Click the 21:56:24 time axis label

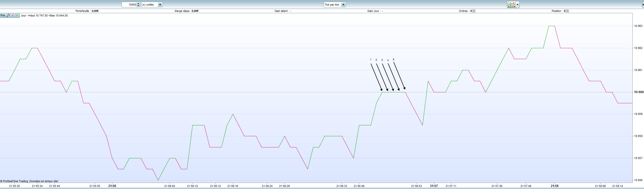pyautogui.click(x=267, y=186)
